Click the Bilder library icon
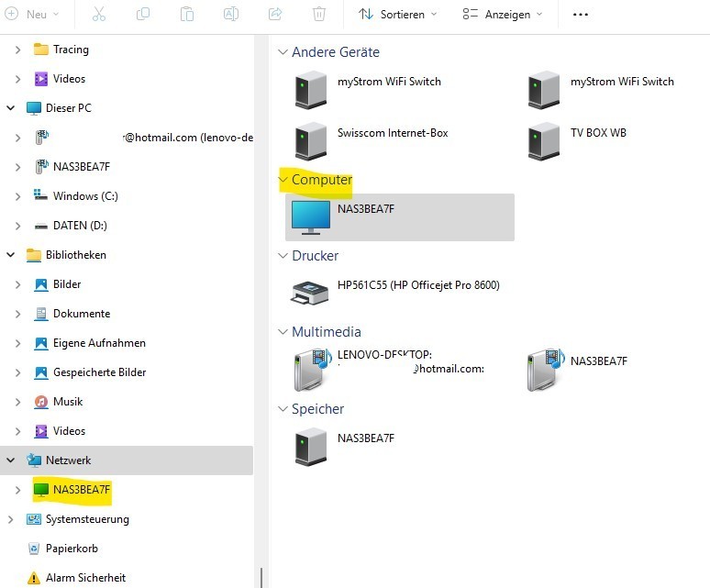This screenshot has width=710, height=588. click(x=40, y=284)
